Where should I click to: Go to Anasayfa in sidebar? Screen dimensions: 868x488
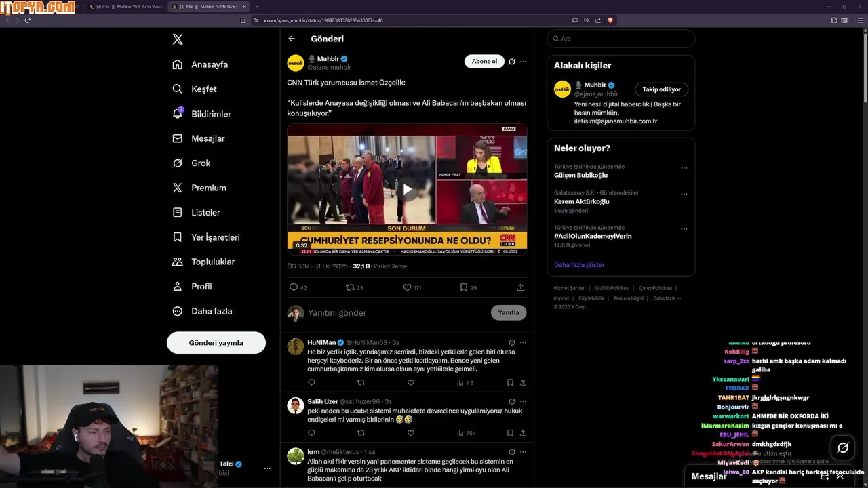[200, 64]
